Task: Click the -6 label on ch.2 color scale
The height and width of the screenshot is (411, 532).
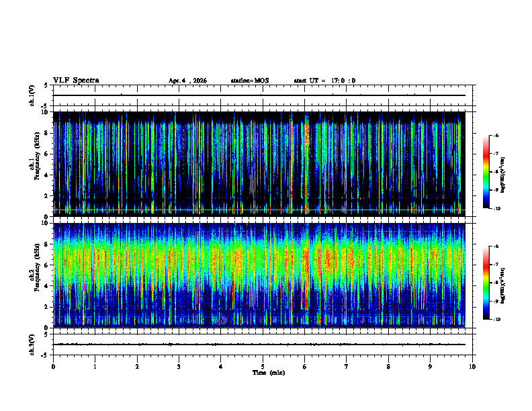Action: click(496, 246)
